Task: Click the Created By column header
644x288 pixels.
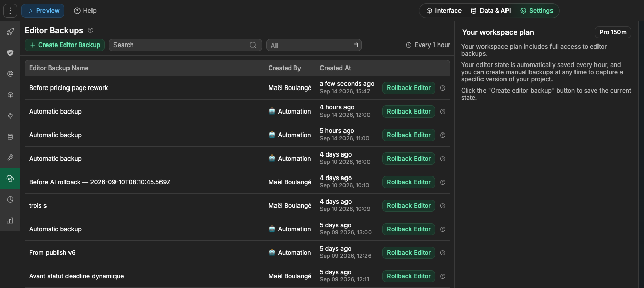Action: pyautogui.click(x=285, y=68)
